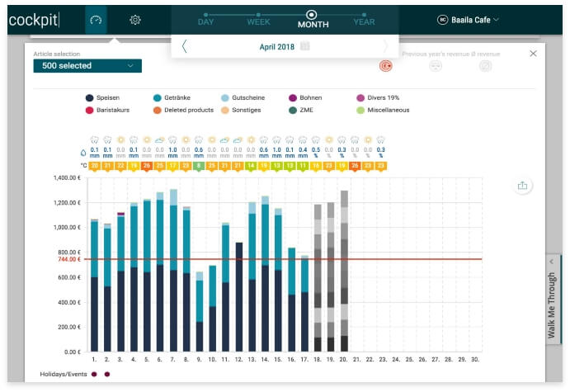Switch to the WEEK time range
This screenshot has height=392, width=570.
258,21
